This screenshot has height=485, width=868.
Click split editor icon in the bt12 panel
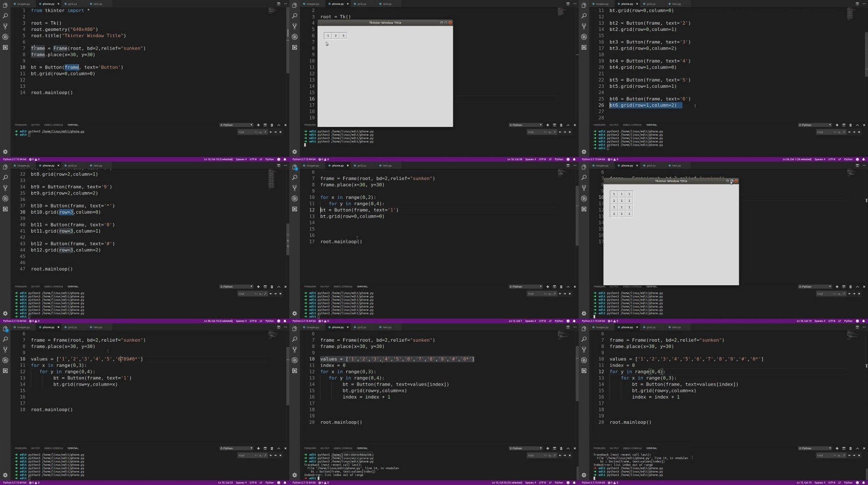pos(278,166)
